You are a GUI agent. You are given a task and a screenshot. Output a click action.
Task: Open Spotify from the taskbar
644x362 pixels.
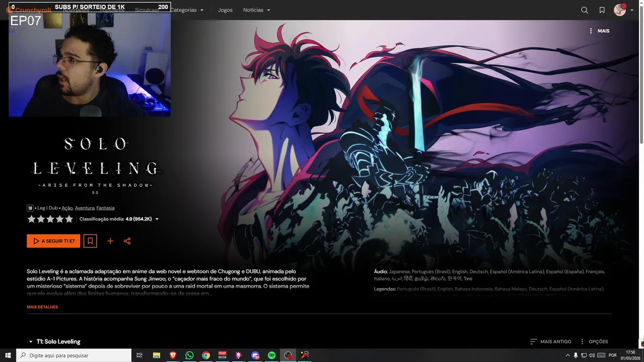[x=272, y=355]
